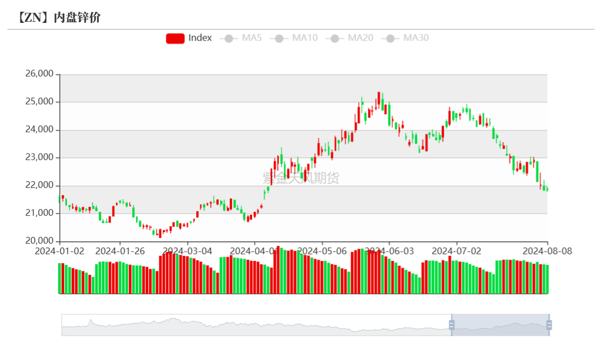The image size is (602, 364).
Task: Click the 26,000 y-axis price label
Action: [x=39, y=74]
